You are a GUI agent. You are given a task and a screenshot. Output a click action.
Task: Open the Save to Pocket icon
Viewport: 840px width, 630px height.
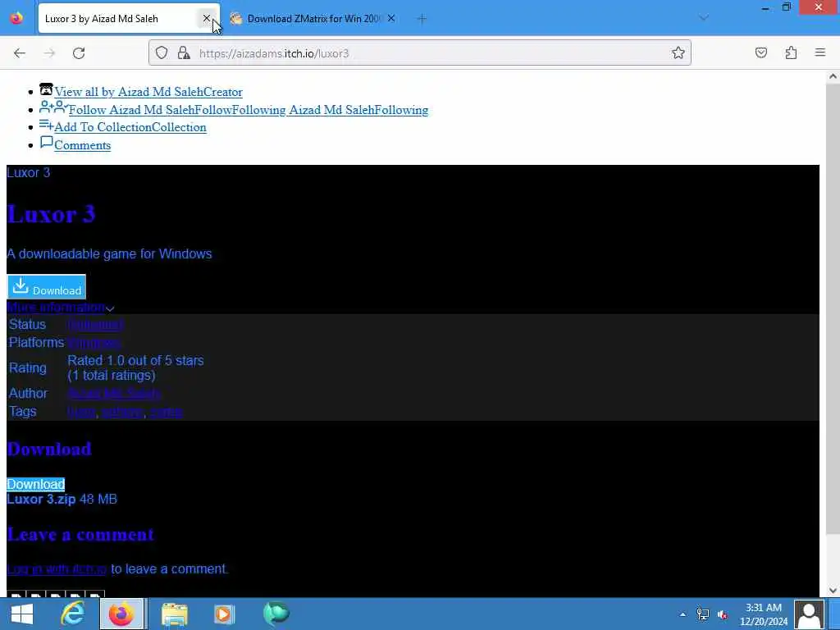(760, 52)
